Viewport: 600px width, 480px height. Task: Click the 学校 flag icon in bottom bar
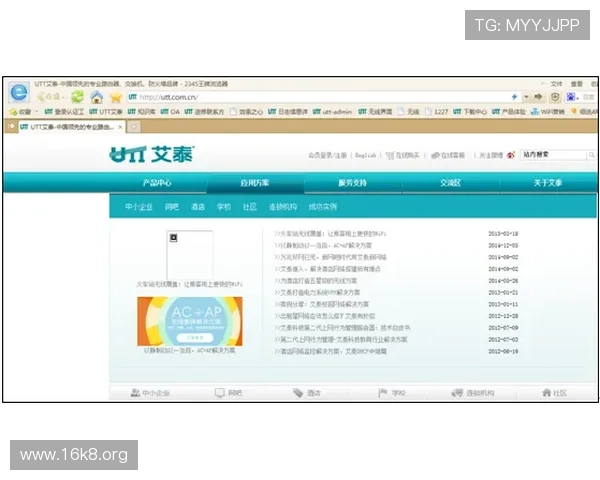tap(382, 393)
